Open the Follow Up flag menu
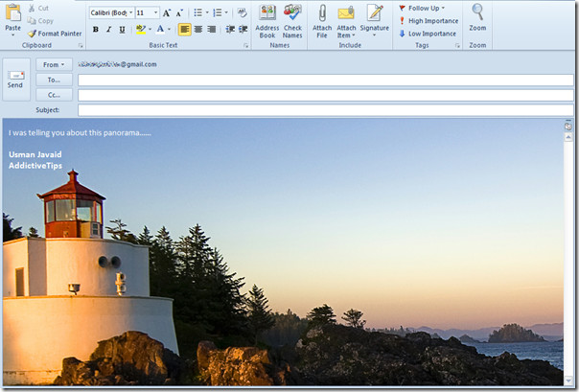 [x=426, y=8]
